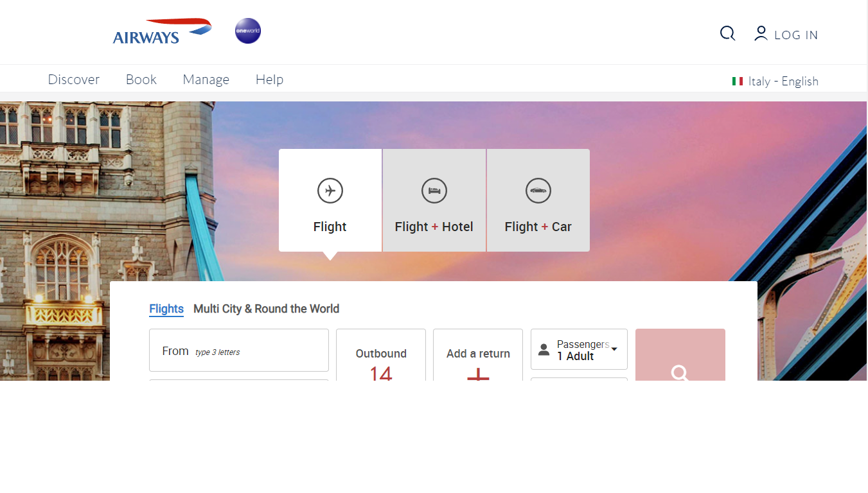Switch to Multi City & Round the World
Image resolution: width=868 pixels, height=493 pixels.
267,309
